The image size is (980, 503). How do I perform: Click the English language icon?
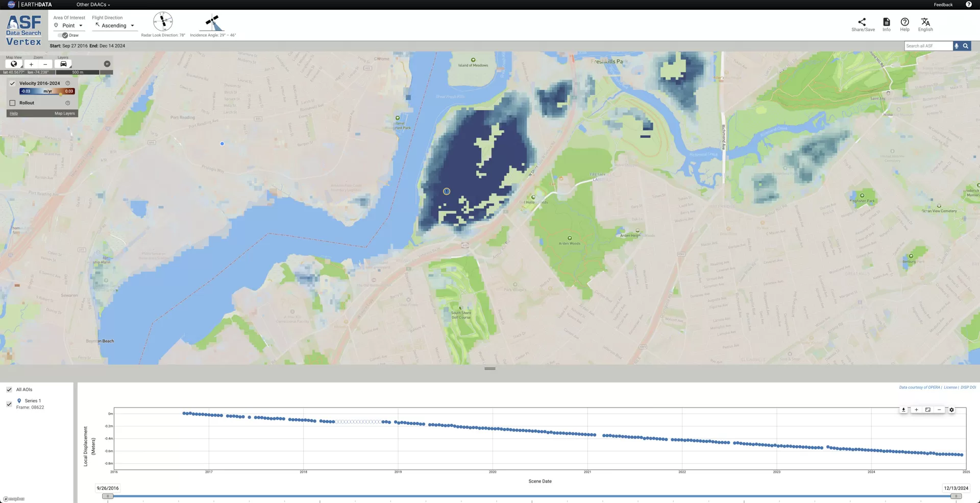(925, 22)
